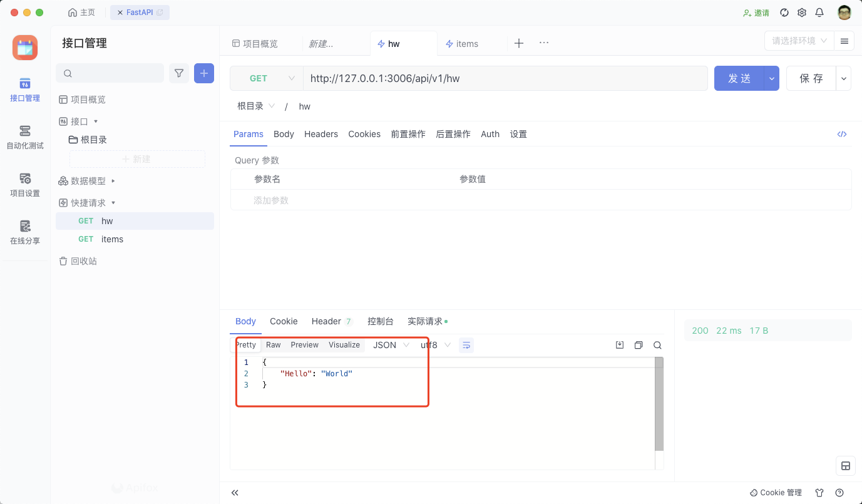
Task: Open the settings gear in the top bar
Action: click(x=801, y=12)
